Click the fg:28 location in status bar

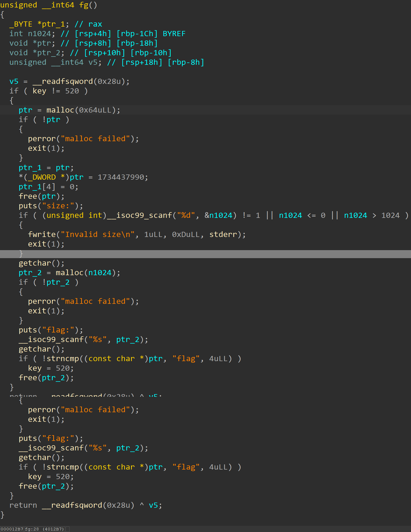coord(32,529)
